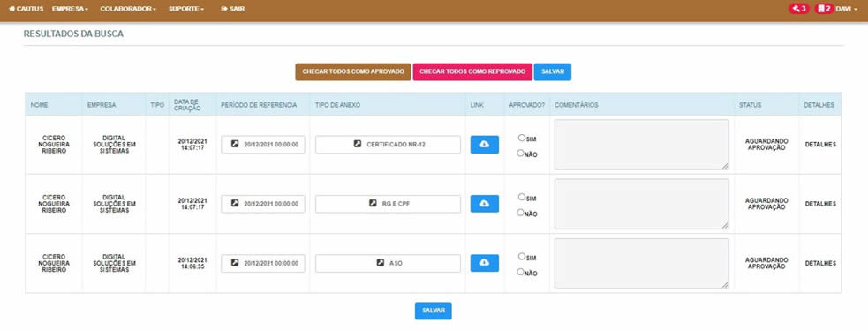Go to Cautus home icon

(x=12, y=10)
